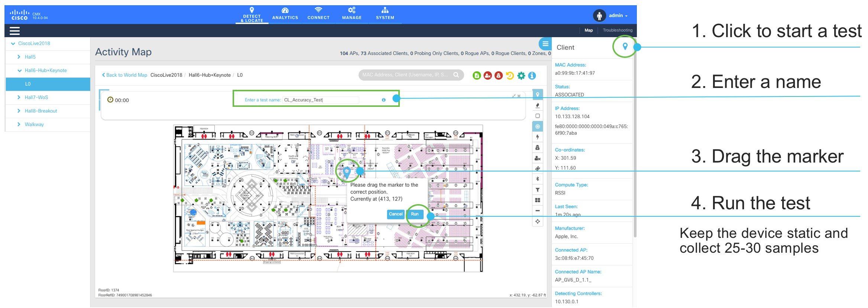
Task: Expand the Hall5 tree node
Action: [x=19, y=57]
